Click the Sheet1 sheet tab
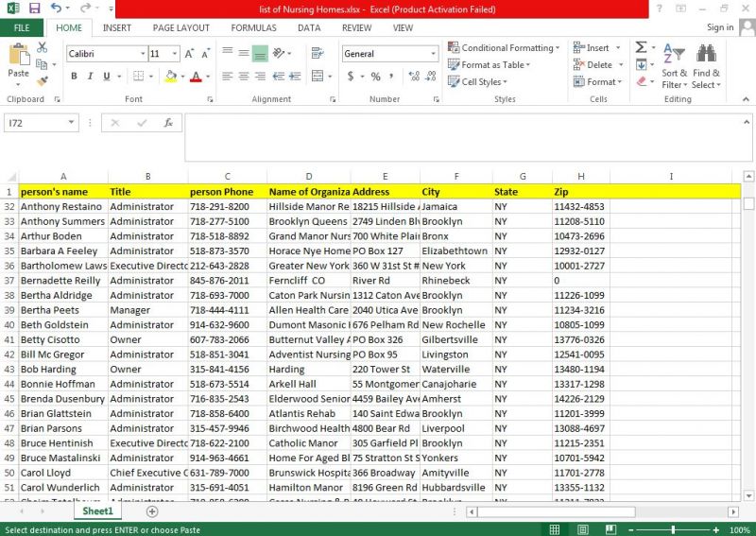 point(97,510)
